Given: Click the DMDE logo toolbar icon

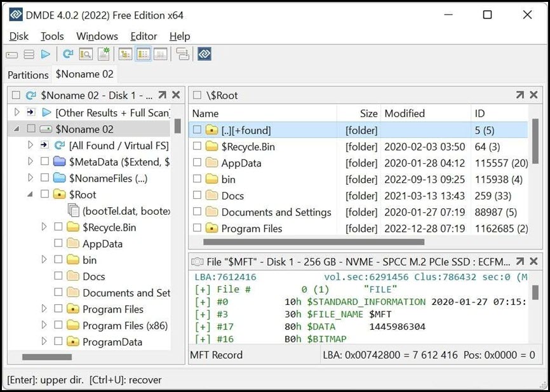Looking at the screenshot, I should click(x=204, y=54).
